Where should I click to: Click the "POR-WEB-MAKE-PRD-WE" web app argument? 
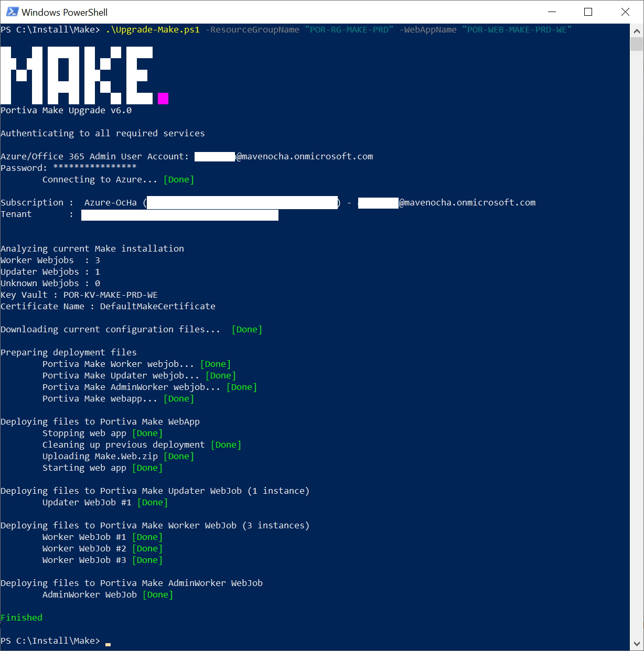[x=517, y=30]
